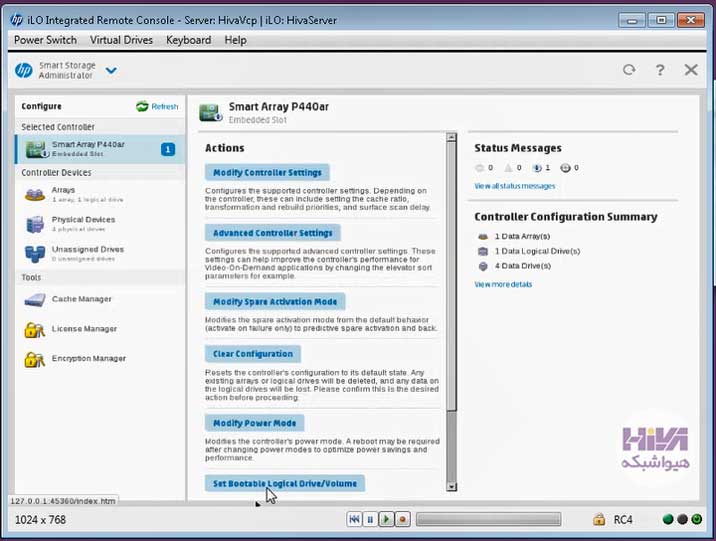716x541 pixels.
Task: Open the Physical Devices icon
Action: point(35,224)
